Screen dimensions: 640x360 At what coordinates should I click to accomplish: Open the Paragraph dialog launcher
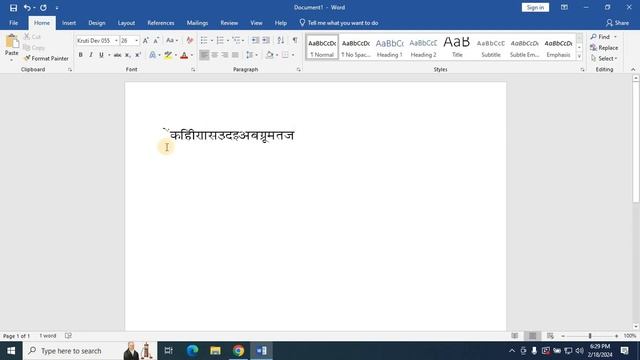pyautogui.click(x=298, y=70)
